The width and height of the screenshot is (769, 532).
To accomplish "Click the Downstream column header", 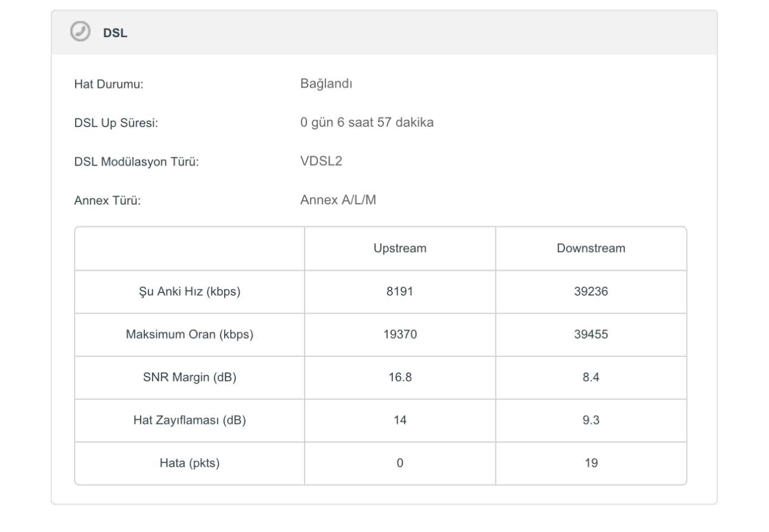I will (591, 249).
